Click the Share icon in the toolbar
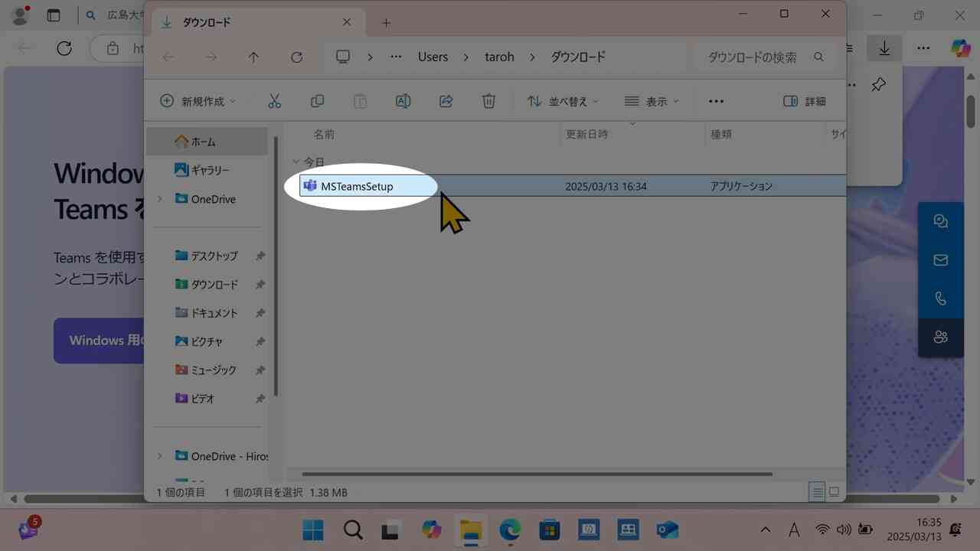This screenshot has height=551, width=980. click(x=446, y=100)
